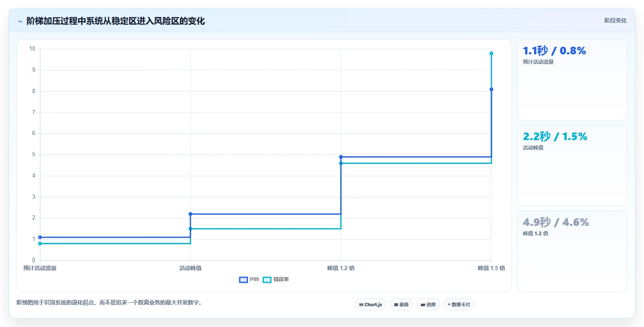The height and width of the screenshot is (327, 644).
Task: Click the 活动峰值 x-axis label
Action: point(190,268)
